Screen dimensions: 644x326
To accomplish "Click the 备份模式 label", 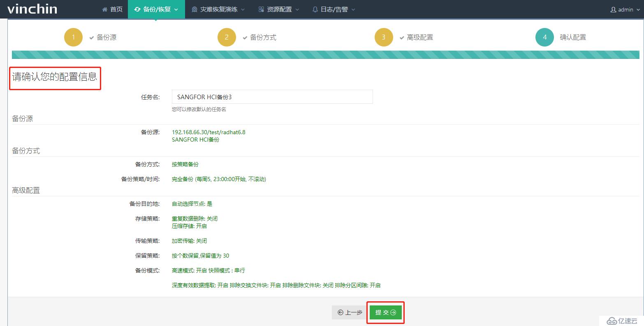I will click(x=147, y=270).
